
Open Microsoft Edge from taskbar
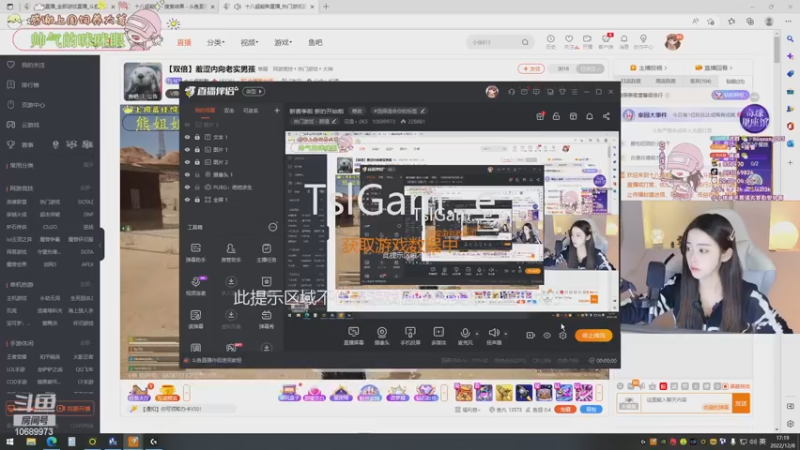pyautogui.click(x=52, y=442)
